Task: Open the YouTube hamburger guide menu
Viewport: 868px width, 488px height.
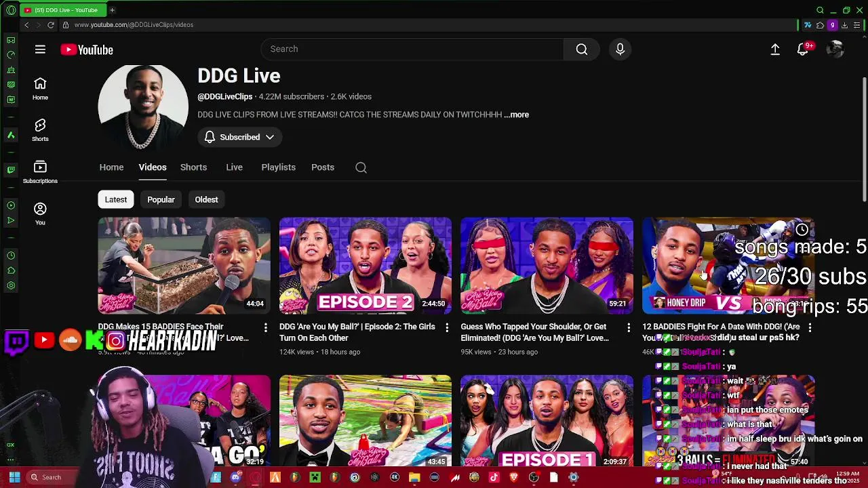Action: click(40, 49)
